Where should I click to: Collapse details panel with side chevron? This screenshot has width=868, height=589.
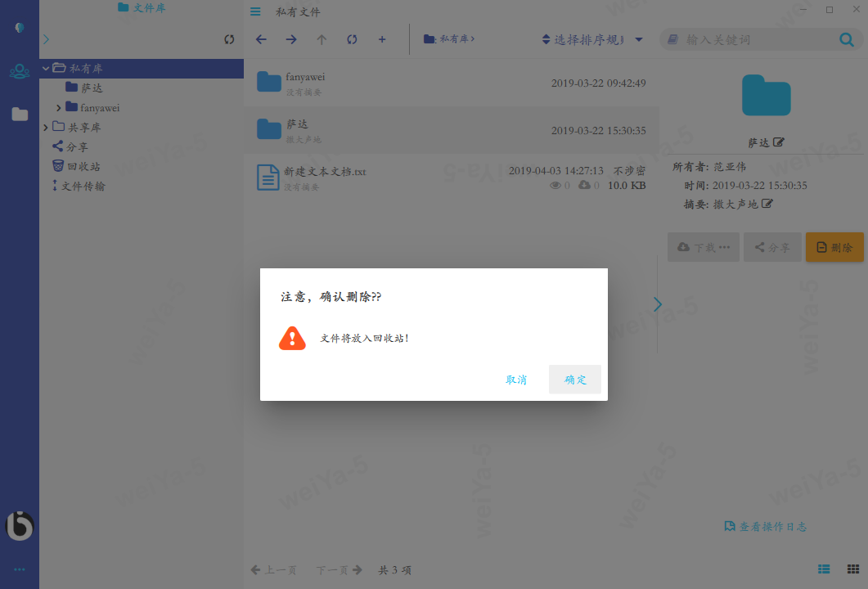(657, 304)
